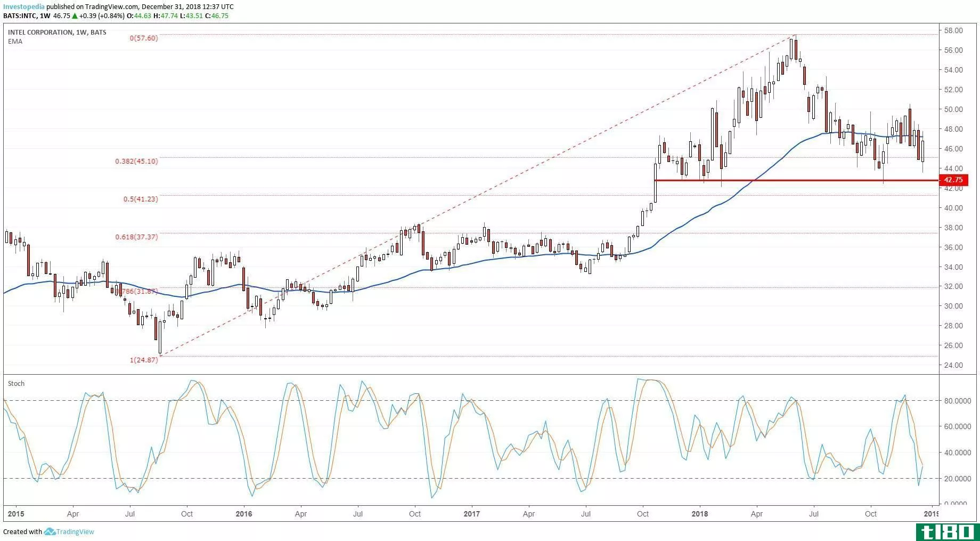The image size is (980, 541).
Task: Click the 2015 time axis label
Action: pos(15,514)
